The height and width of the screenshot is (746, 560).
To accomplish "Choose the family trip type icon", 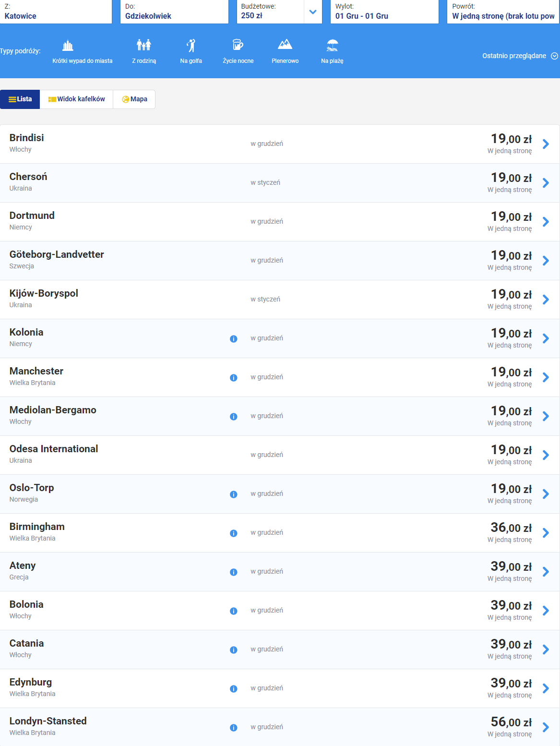I will (x=144, y=46).
